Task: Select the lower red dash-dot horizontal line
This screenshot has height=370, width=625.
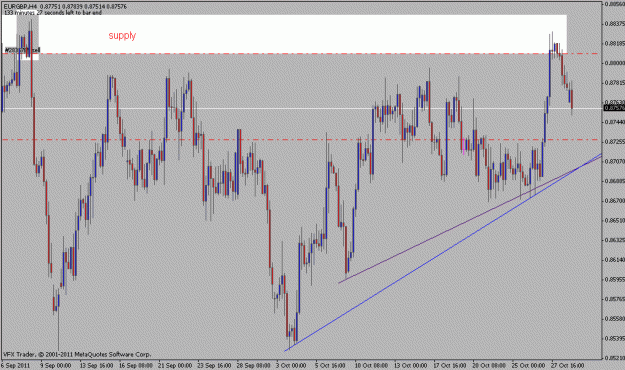Action: pos(301,140)
